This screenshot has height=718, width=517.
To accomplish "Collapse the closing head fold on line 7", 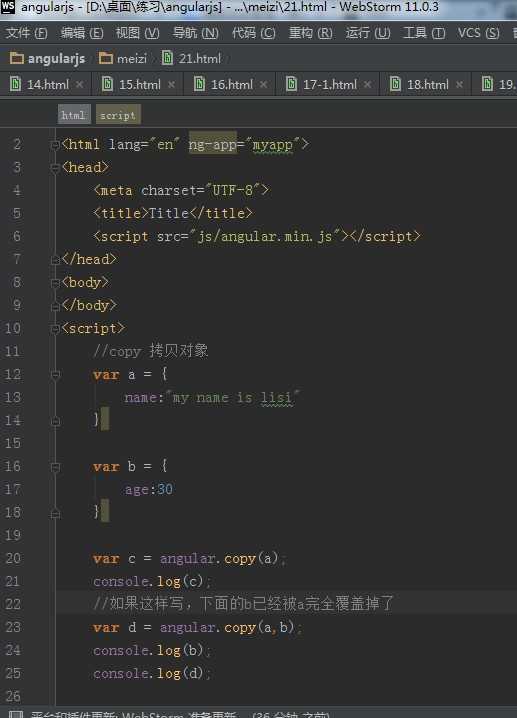I will (55, 260).
